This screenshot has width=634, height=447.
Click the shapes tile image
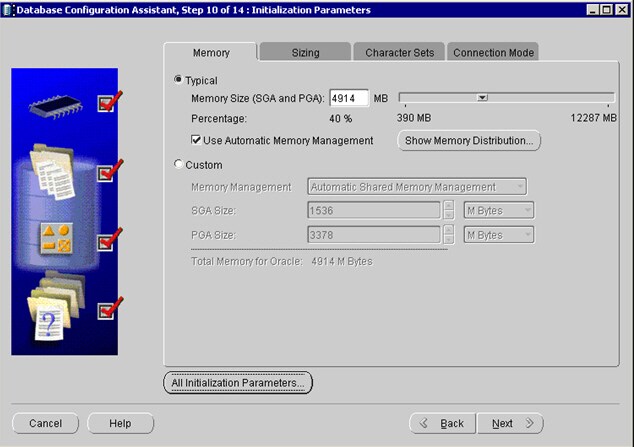[x=57, y=238]
